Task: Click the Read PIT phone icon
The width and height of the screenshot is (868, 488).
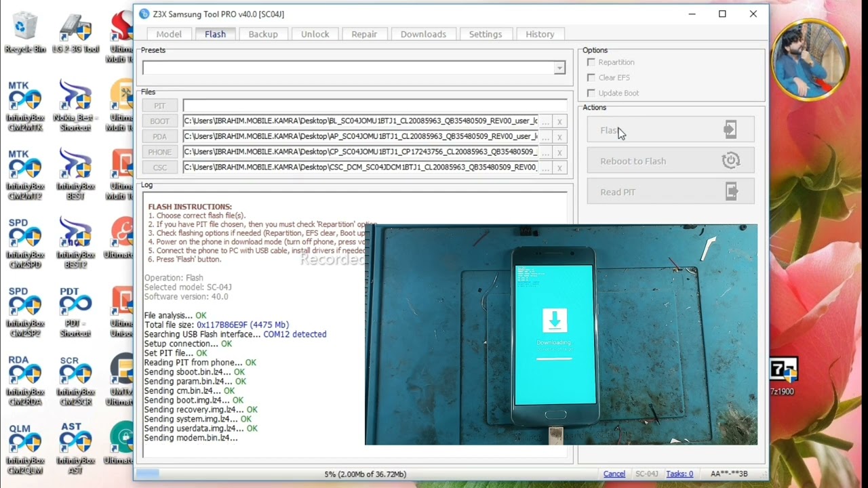Action: pos(731,191)
